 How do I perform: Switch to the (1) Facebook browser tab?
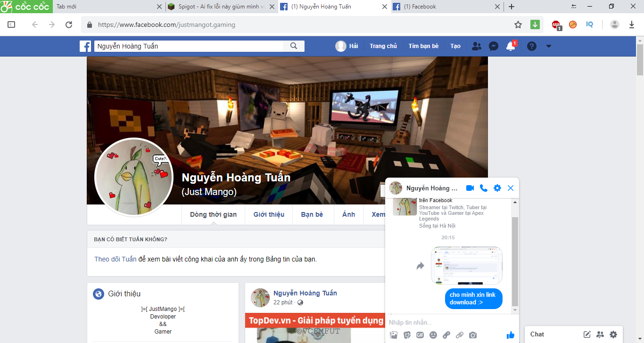pos(447,7)
